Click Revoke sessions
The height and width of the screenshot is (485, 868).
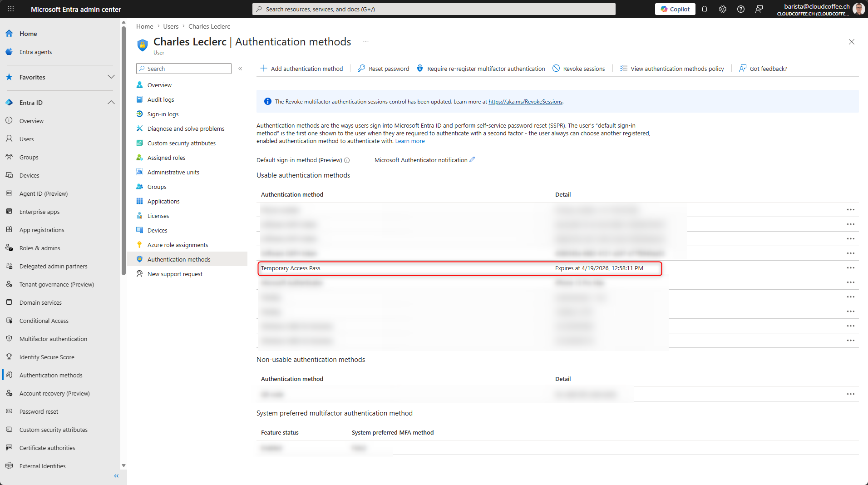pos(579,69)
